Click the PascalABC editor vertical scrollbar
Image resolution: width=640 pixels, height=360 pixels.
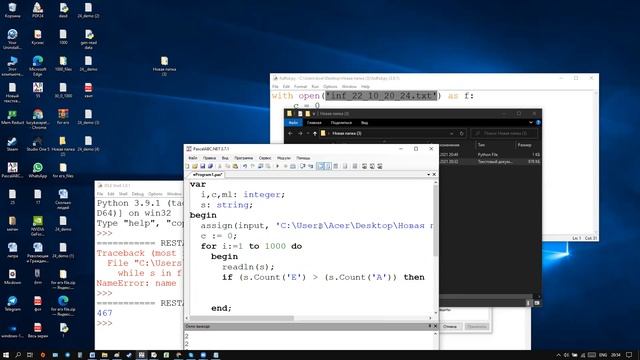tap(436, 220)
